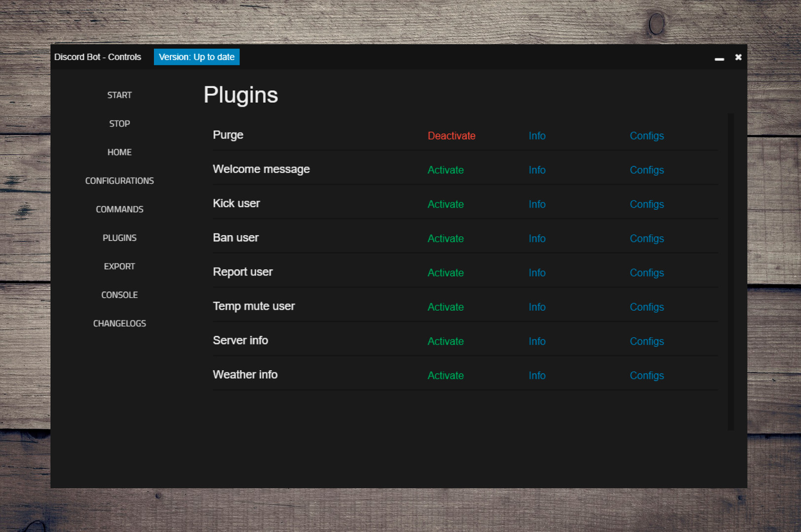Deactivate the Purge plugin

(451, 136)
